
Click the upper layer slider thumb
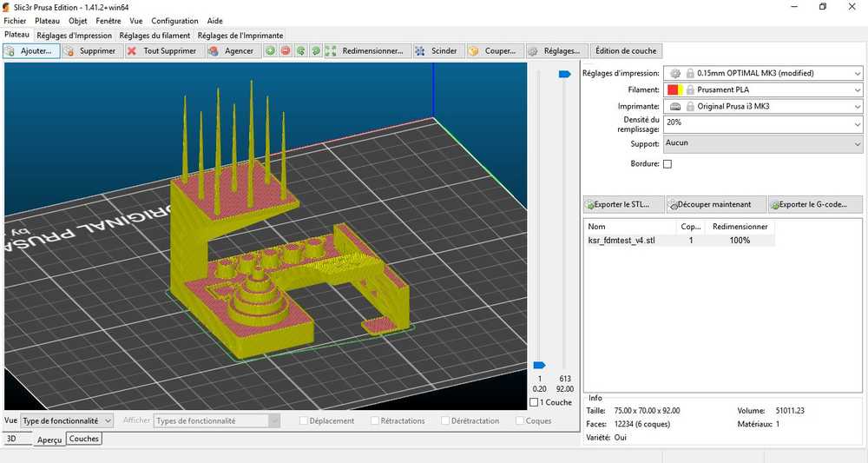pyautogui.click(x=565, y=74)
